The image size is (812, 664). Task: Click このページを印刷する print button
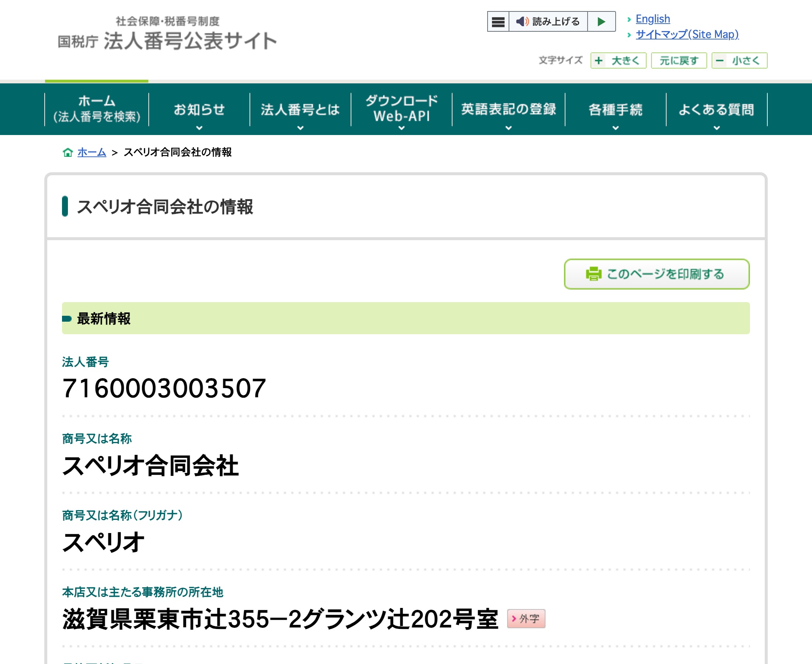click(656, 274)
